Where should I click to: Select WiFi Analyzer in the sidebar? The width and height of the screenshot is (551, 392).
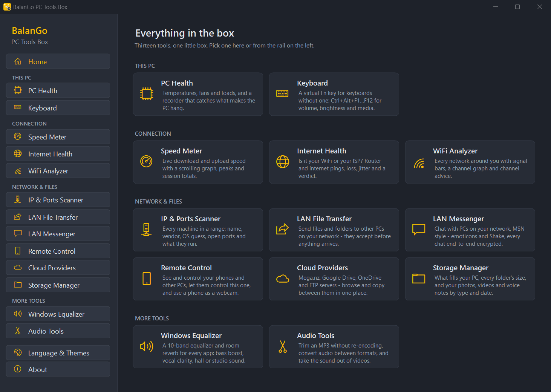(x=58, y=171)
